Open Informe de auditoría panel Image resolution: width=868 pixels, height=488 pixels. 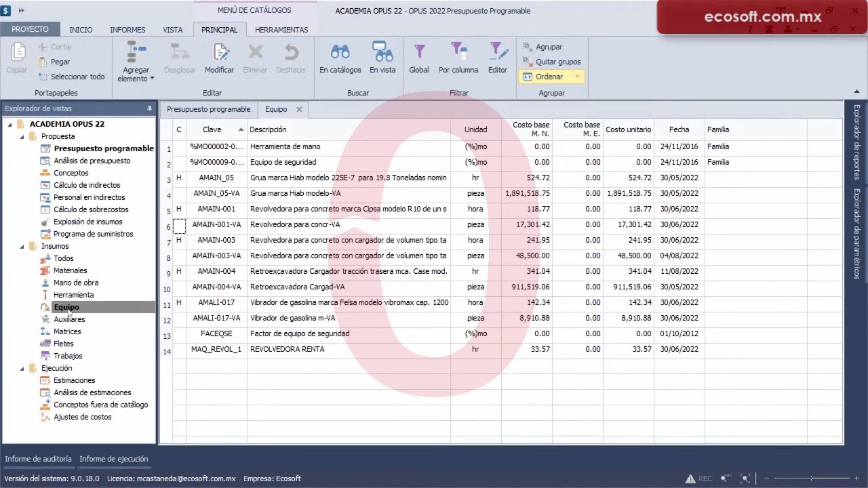[x=38, y=459]
